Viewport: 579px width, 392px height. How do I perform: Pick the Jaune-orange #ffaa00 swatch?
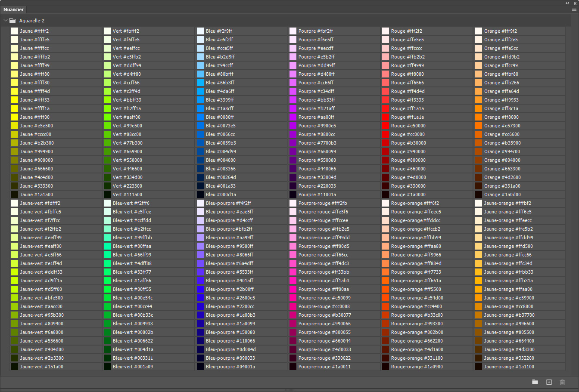pyautogui.click(x=479, y=289)
